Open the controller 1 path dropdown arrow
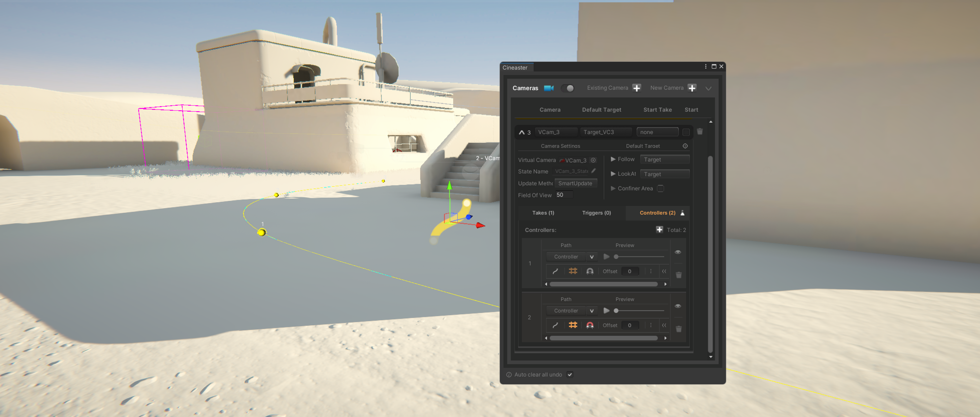 coord(592,257)
